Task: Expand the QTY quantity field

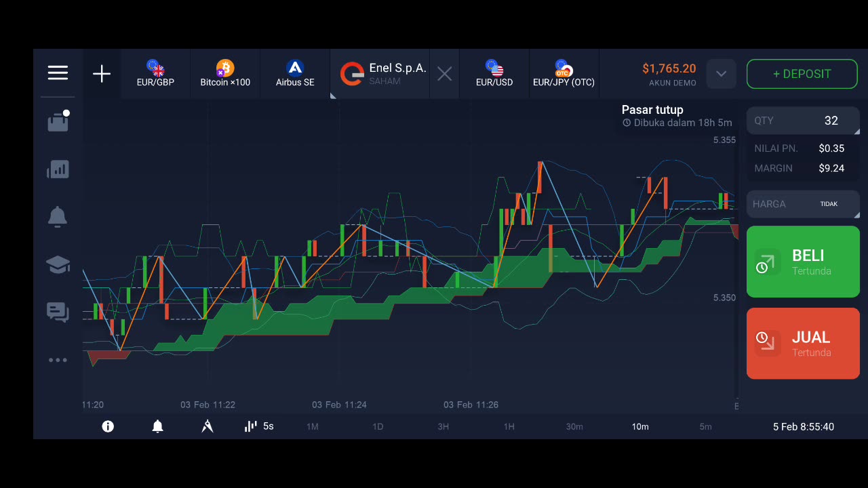Action: 803,121
